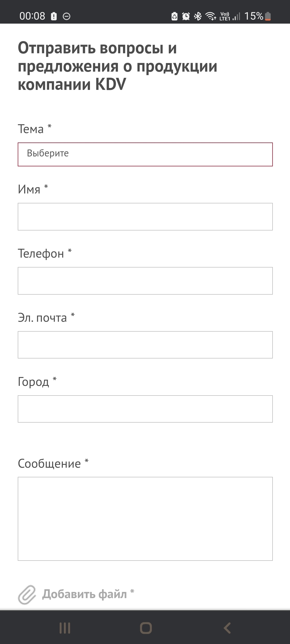Tap the Эл. почта input field
290x644 pixels.
coord(145,345)
